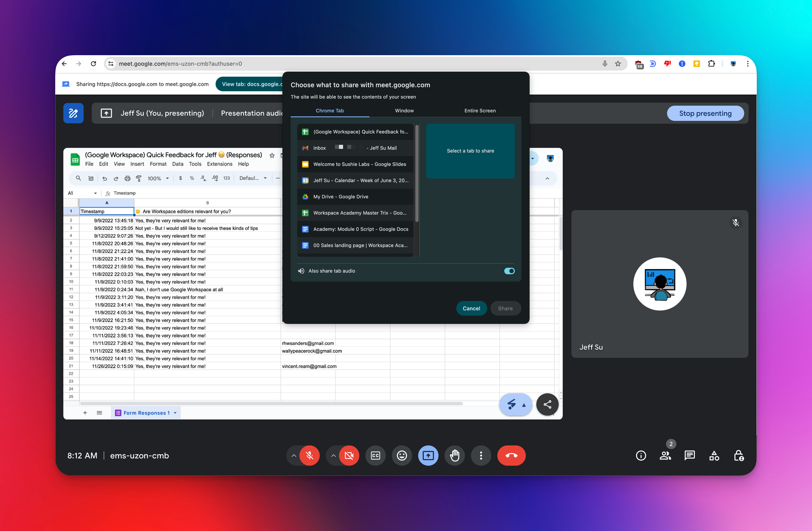
Task: Open meeting details info icon
Action: [x=641, y=456]
